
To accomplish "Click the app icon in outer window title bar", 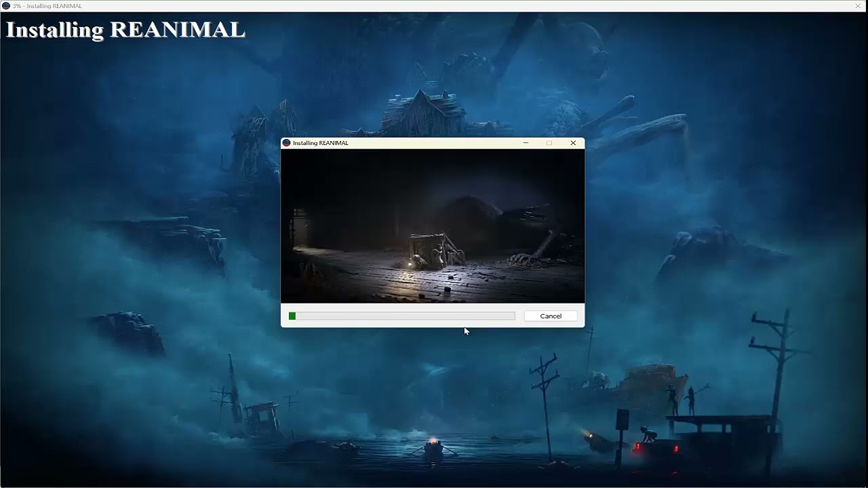I will [x=6, y=6].
